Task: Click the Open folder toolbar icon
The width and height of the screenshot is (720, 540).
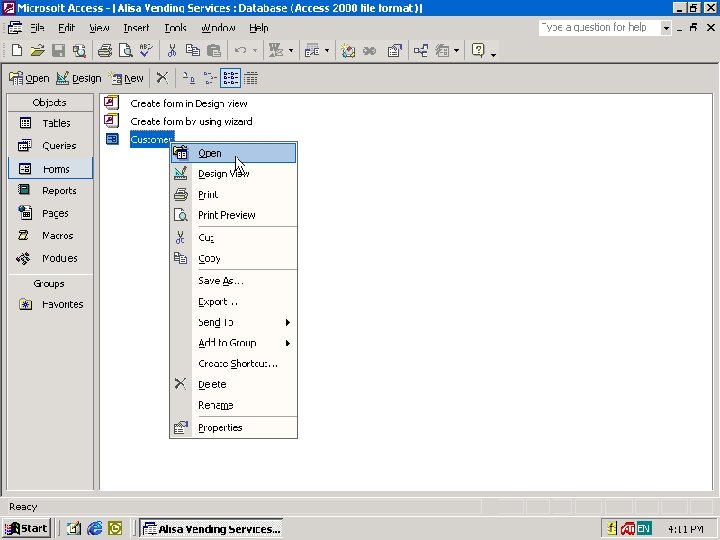Action: [x=38, y=51]
